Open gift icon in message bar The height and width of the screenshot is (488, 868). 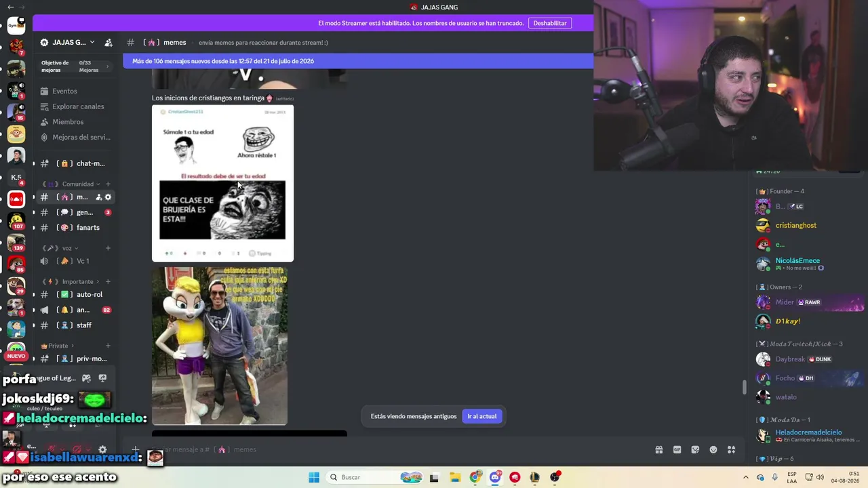(658, 449)
